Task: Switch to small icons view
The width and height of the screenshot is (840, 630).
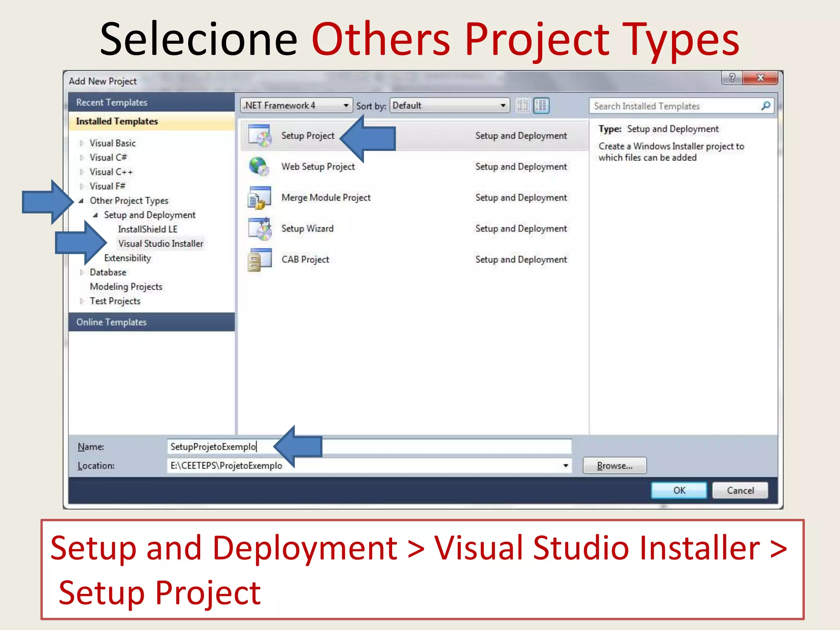Action: click(523, 106)
